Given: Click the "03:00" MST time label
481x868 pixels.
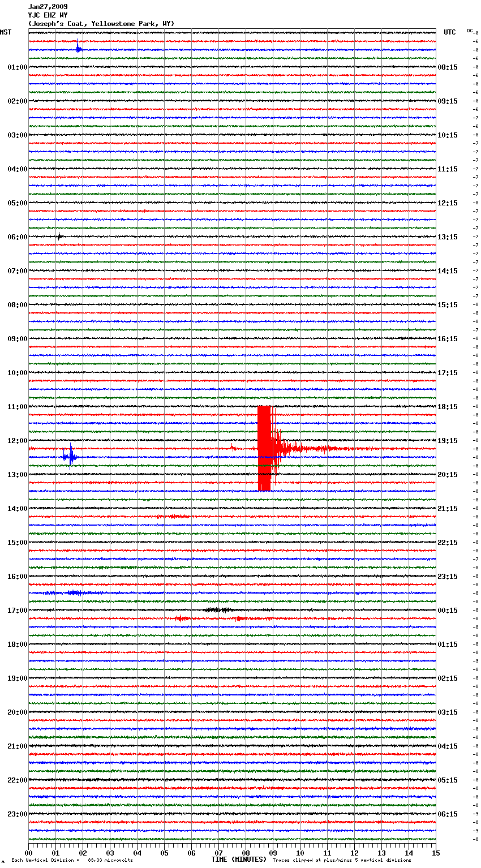Looking at the screenshot, I should [17, 135].
